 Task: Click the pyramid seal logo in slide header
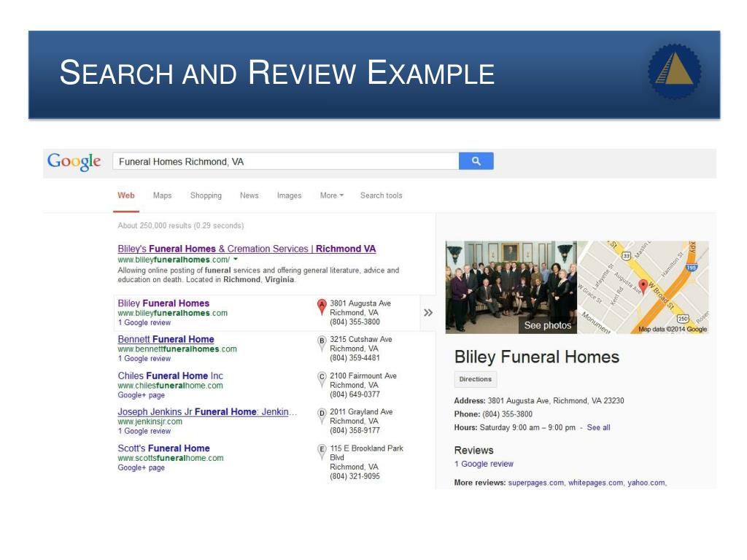click(674, 71)
